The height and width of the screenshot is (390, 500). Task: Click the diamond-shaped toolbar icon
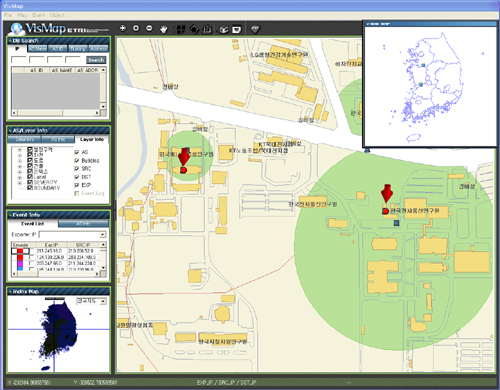[194, 29]
